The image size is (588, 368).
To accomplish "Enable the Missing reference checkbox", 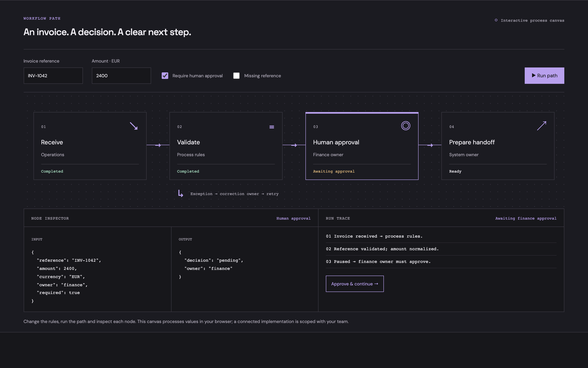I will tap(236, 76).
